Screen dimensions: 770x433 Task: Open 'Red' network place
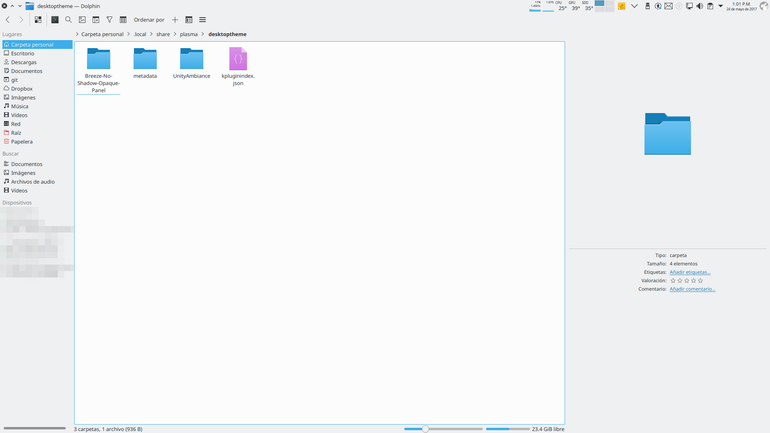(x=37, y=124)
